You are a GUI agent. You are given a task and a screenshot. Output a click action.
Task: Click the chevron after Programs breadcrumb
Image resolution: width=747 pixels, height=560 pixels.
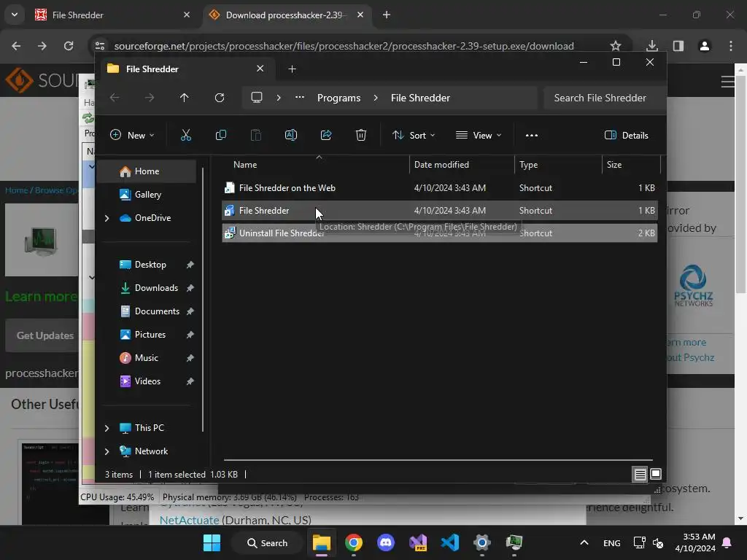[x=376, y=98]
